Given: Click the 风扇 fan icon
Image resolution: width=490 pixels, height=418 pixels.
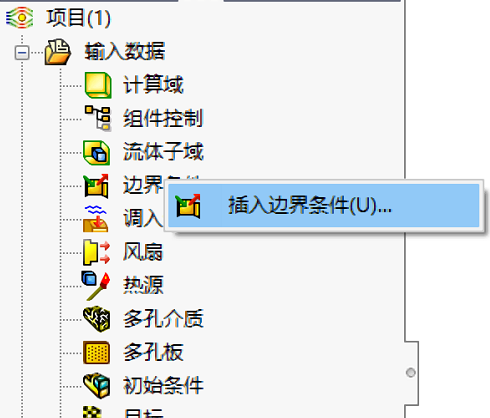Looking at the screenshot, I should (x=96, y=252).
